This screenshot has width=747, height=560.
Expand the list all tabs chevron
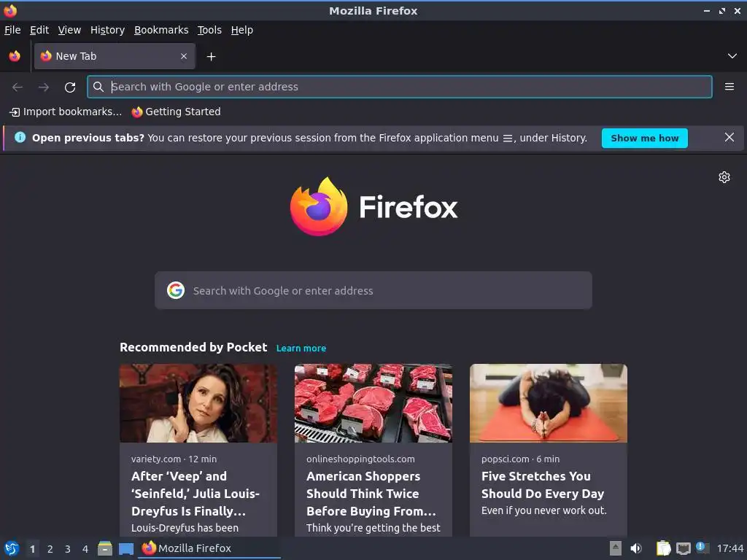click(732, 56)
